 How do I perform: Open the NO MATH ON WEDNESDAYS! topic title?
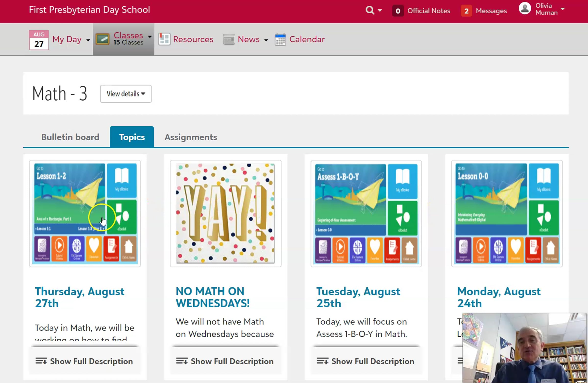(213, 297)
